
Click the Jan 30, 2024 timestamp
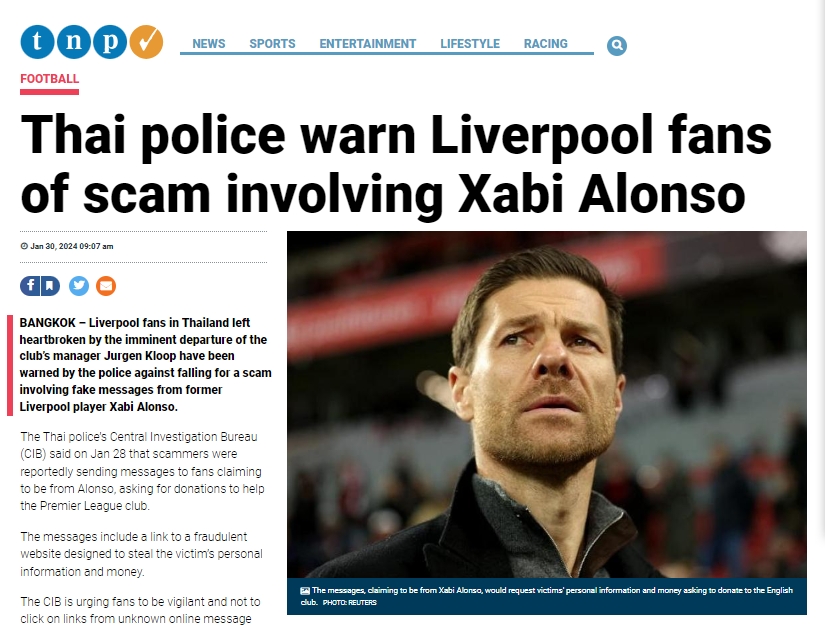point(72,246)
